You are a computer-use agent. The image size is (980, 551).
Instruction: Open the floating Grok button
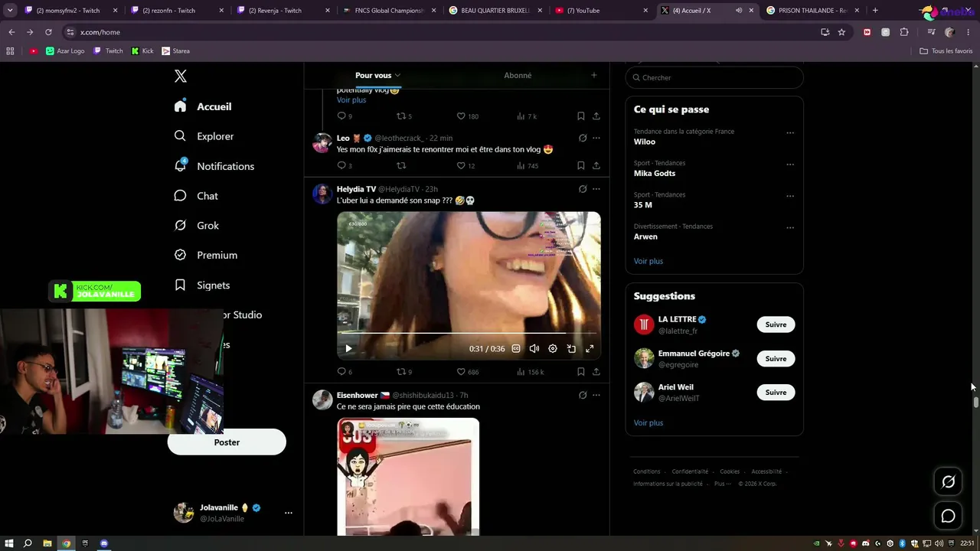click(949, 482)
